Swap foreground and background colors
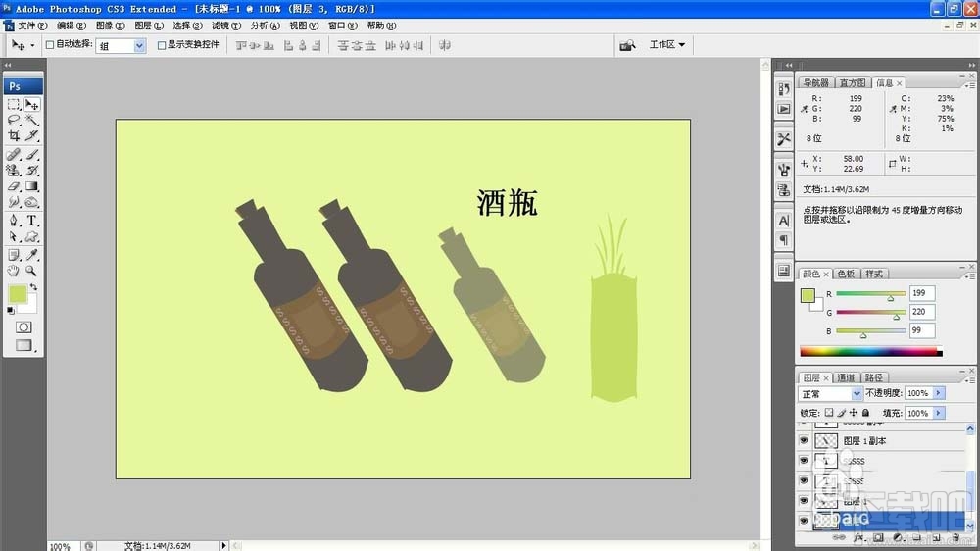 pos(33,287)
